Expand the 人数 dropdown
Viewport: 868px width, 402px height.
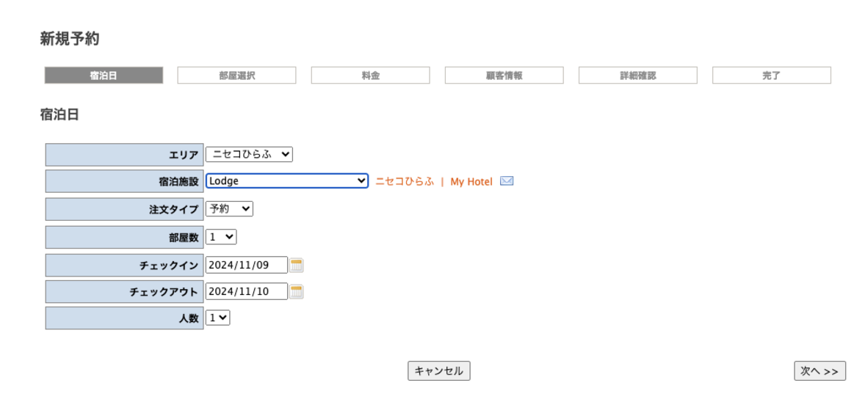(218, 318)
